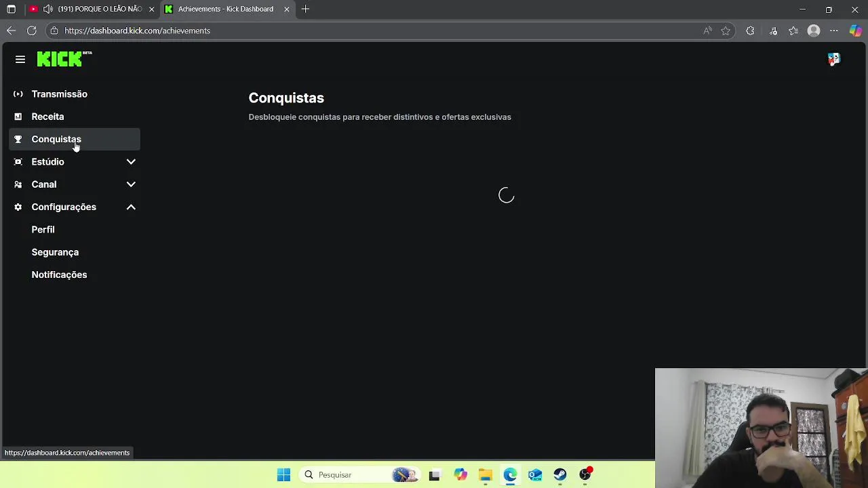This screenshot has width=868, height=488.
Task: View site information lock icon
Action: point(54,30)
